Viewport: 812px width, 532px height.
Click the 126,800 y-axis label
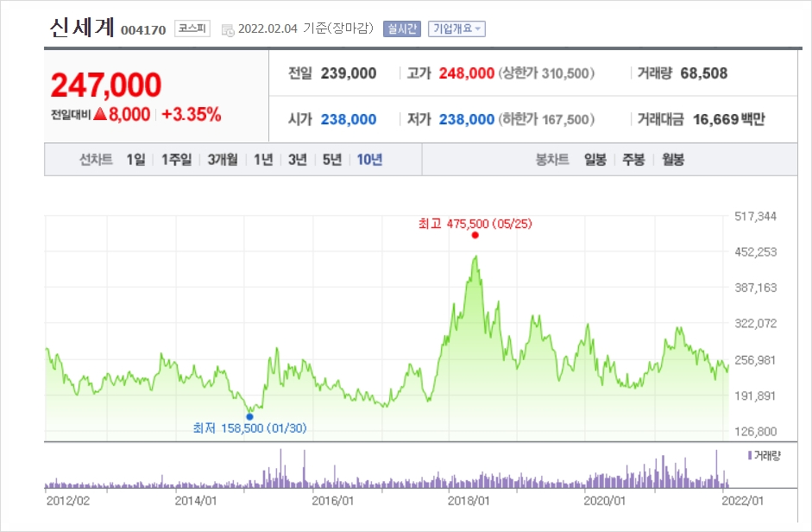(x=756, y=432)
